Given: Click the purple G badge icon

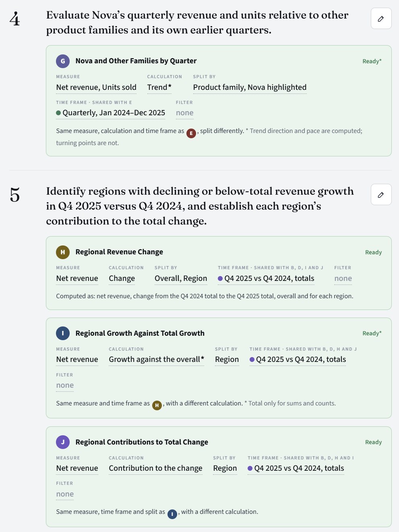Looking at the screenshot, I should (x=63, y=61).
